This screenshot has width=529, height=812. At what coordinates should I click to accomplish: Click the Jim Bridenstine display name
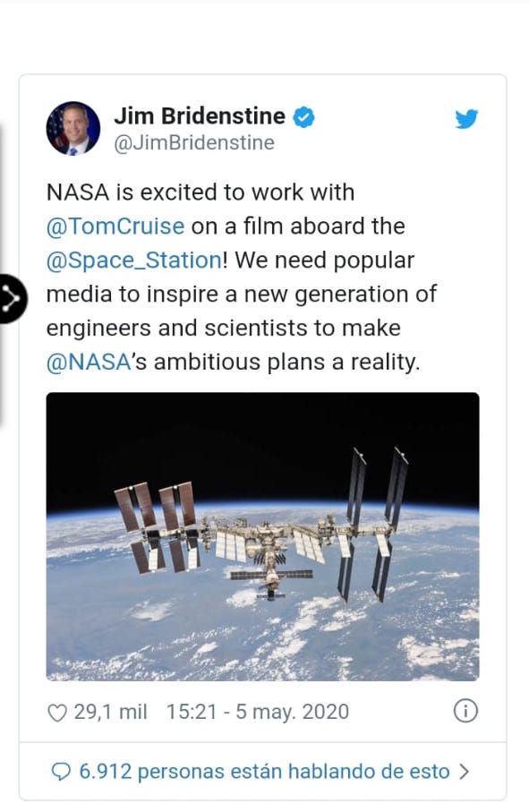[200, 116]
